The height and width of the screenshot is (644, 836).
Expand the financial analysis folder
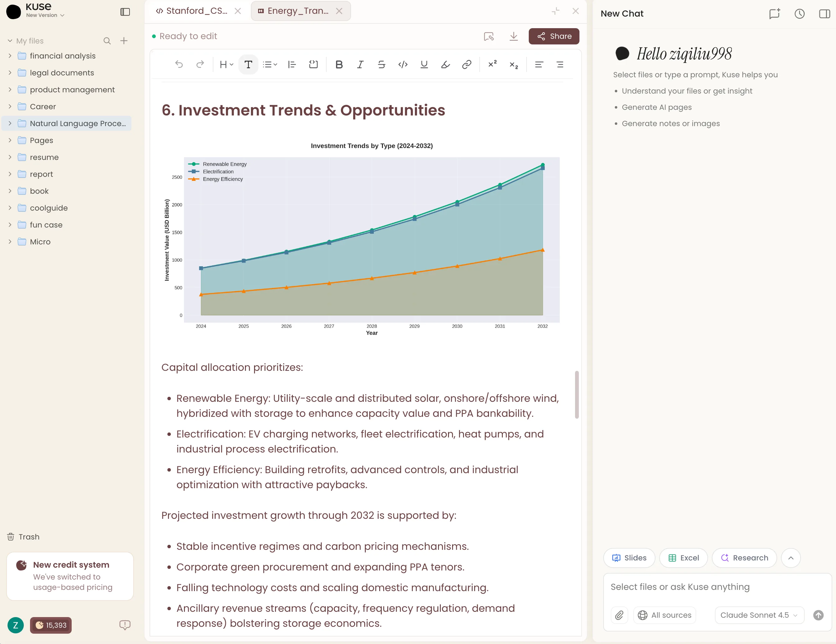coord(10,56)
